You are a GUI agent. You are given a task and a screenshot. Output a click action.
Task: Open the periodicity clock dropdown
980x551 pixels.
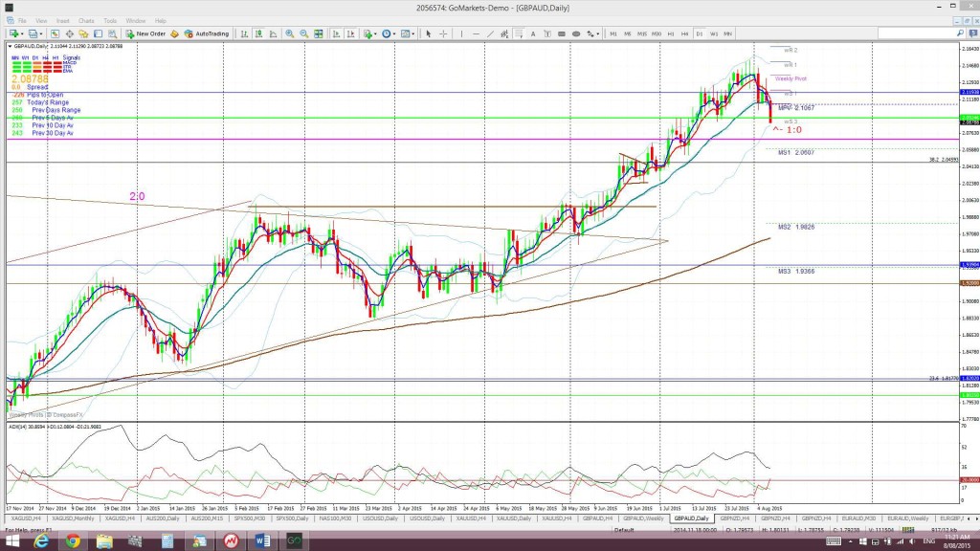pos(394,33)
